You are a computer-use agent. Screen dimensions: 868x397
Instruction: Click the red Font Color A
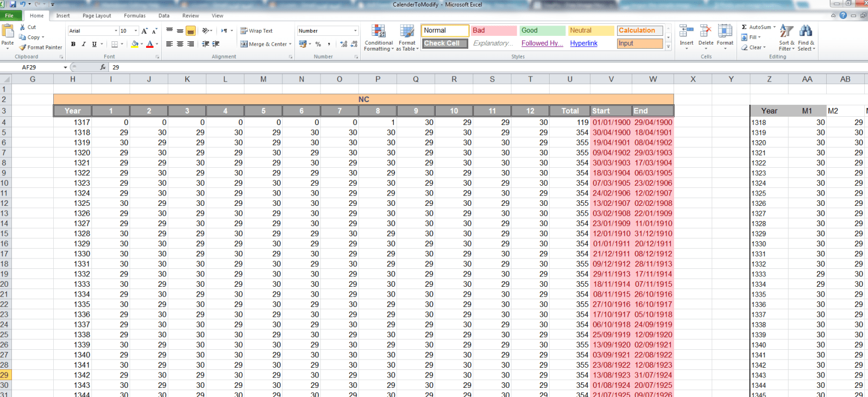[x=150, y=44]
